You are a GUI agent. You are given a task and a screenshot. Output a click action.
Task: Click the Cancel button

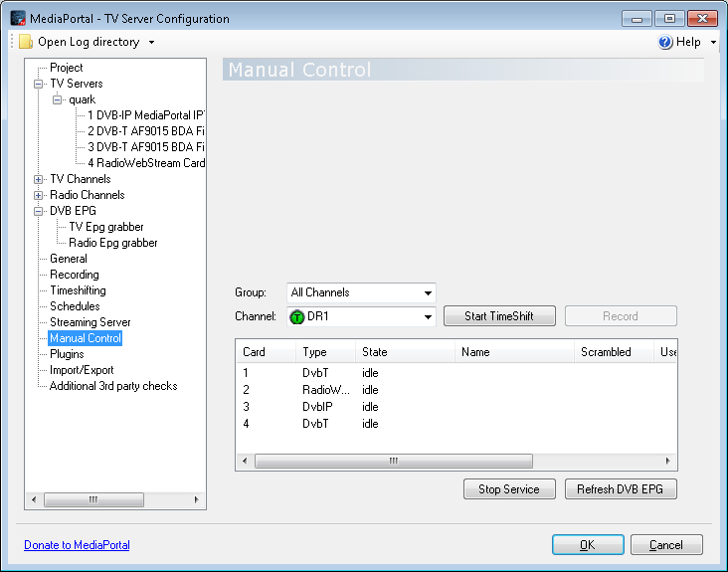[x=666, y=544]
